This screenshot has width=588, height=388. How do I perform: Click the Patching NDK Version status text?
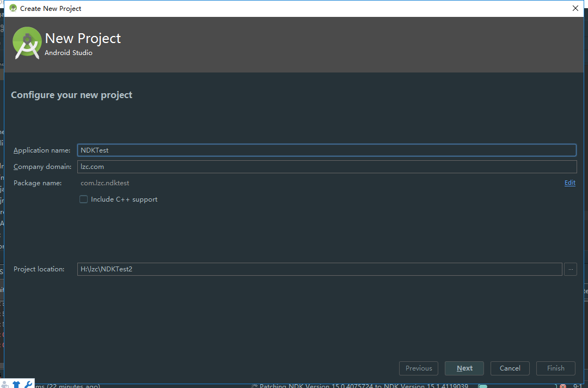(364, 386)
